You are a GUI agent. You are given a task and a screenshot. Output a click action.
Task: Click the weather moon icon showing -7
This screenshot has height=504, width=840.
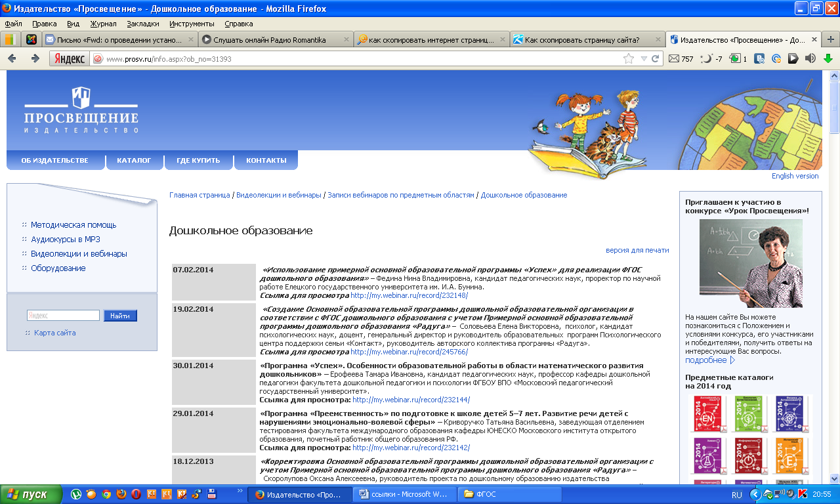[706, 58]
